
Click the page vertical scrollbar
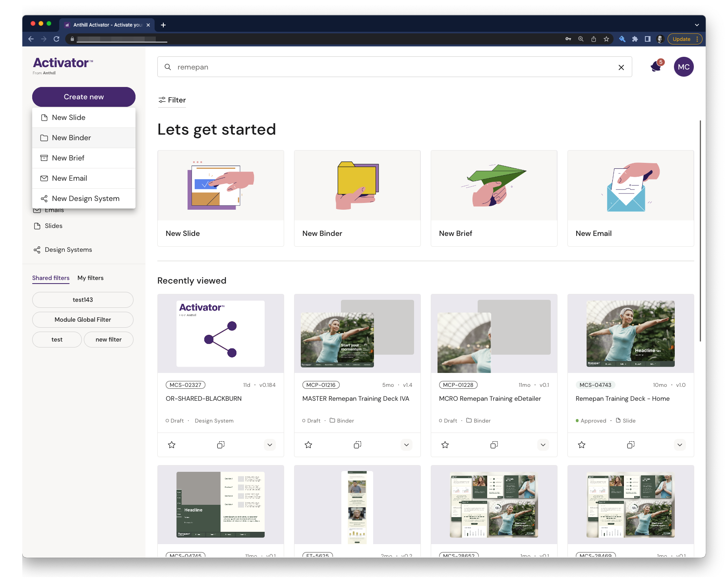click(x=700, y=230)
